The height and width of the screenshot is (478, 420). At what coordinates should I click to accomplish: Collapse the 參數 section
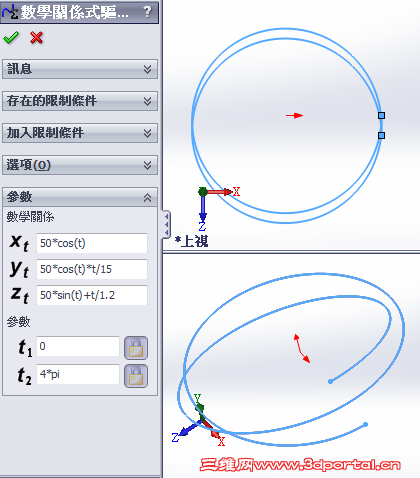coord(80,197)
